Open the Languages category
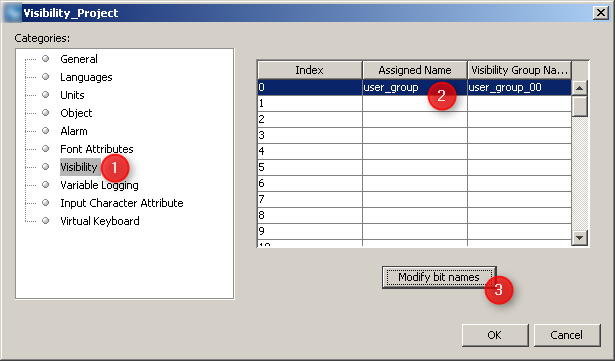The height and width of the screenshot is (361, 615). (86, 77)
